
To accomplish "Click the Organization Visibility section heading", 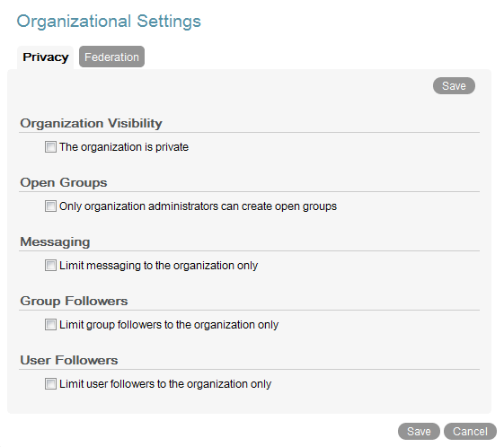I will (x=91, y=123).
